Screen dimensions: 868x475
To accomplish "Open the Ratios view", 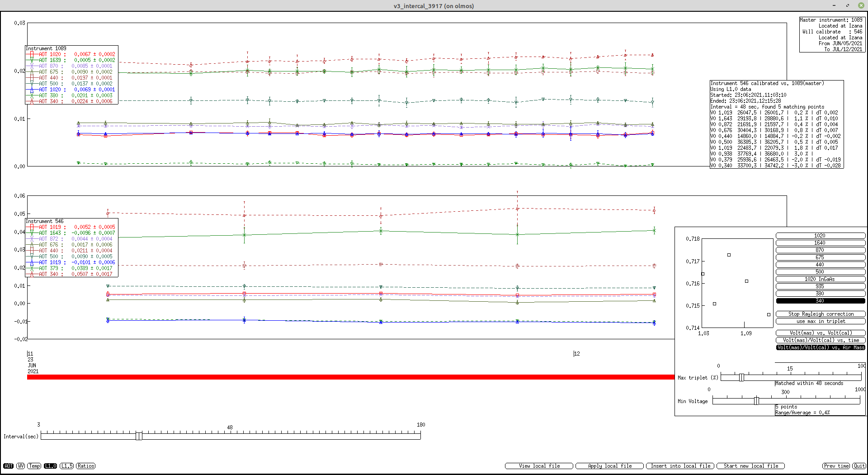I will coord(86,466).
